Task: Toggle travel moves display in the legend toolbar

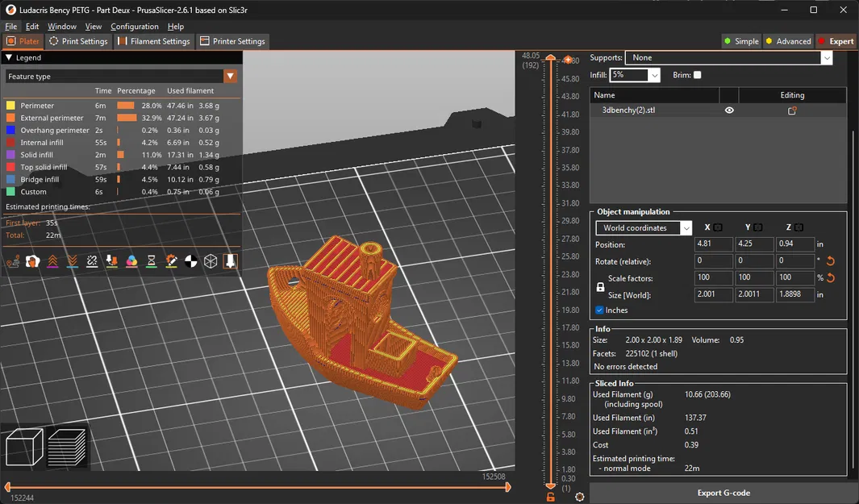Action: point(13,260)
